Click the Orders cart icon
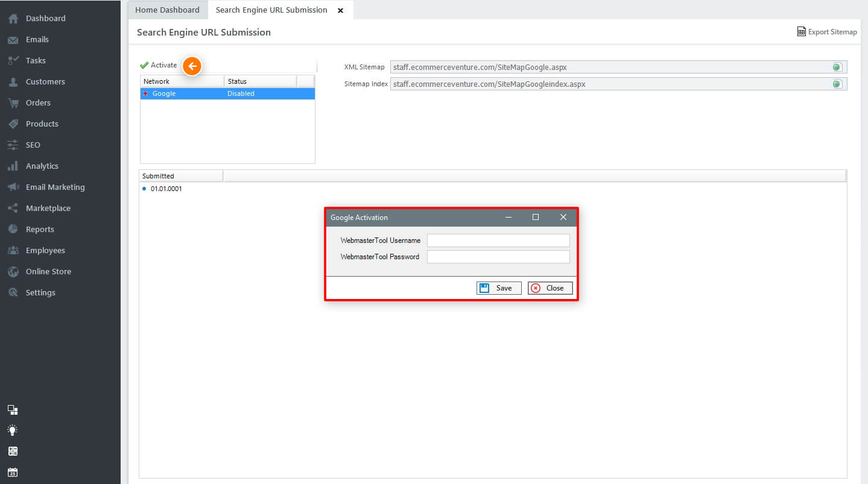The height and width of the screenshot is (484, 868). click(x=13, y=103)
